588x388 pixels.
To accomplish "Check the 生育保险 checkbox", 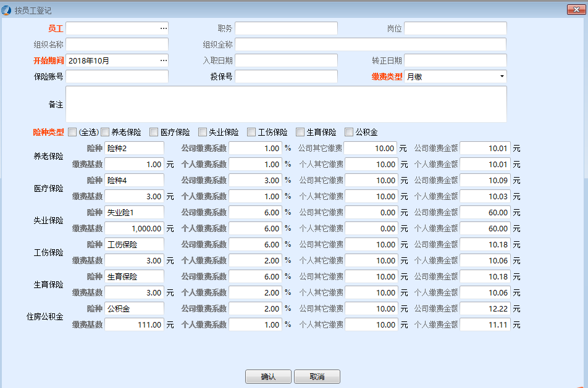I will click(300, 132).
